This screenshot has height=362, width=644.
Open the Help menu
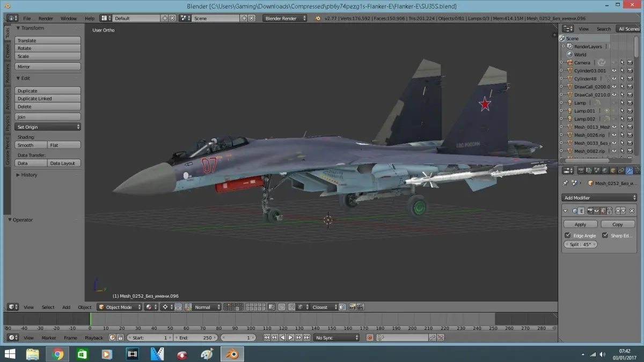point(90,18)
